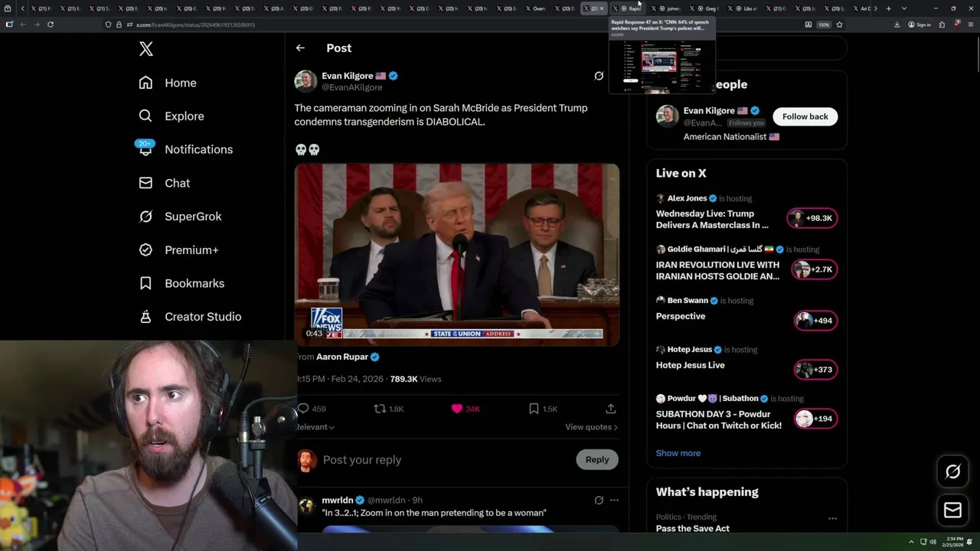Open SuperGrok from the sidebar
The height and width of the screenshot is (551, 980).
180,217
